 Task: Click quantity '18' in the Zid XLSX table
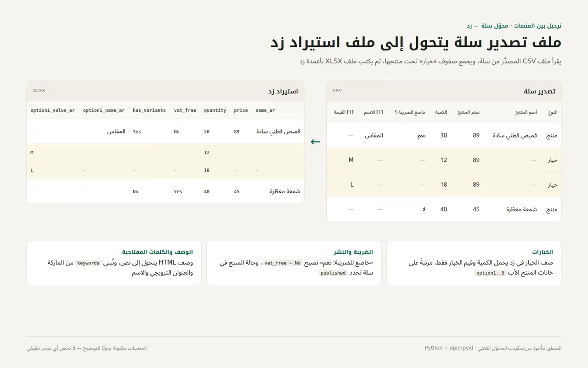pos(207,170)
